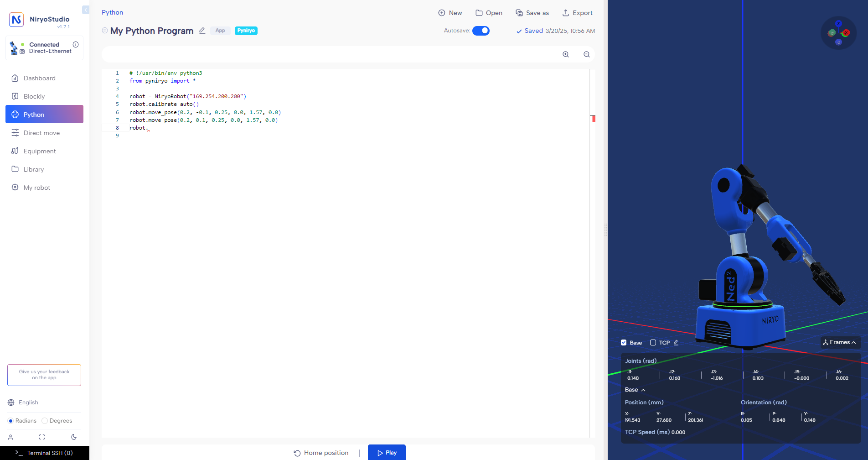Open connection info icon next to Connected

point(76,44)
